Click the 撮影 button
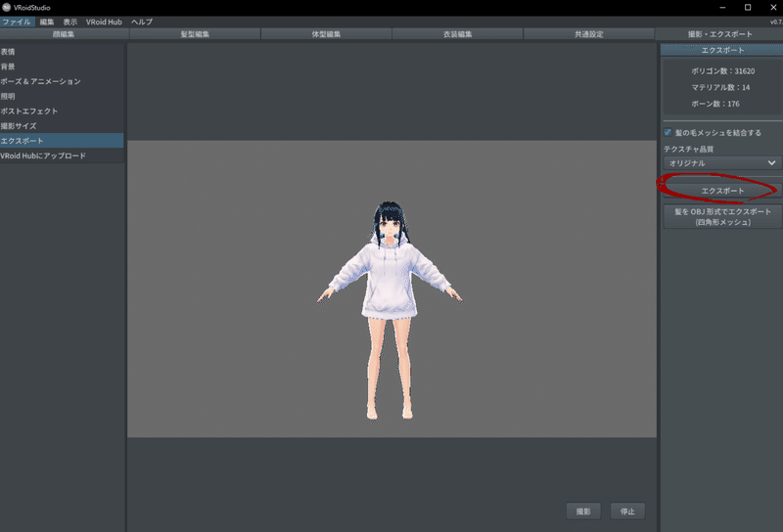This screenshot has height=532, width=783. click(583, 511)
